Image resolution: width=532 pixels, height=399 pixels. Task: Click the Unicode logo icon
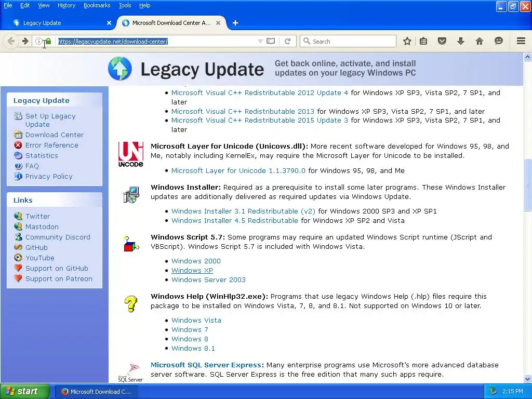pyautogui.click(x=130, y=154)
